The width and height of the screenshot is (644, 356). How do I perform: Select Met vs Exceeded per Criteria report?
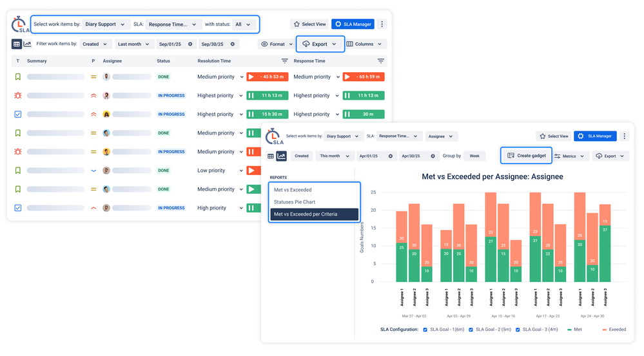[314, 214]
